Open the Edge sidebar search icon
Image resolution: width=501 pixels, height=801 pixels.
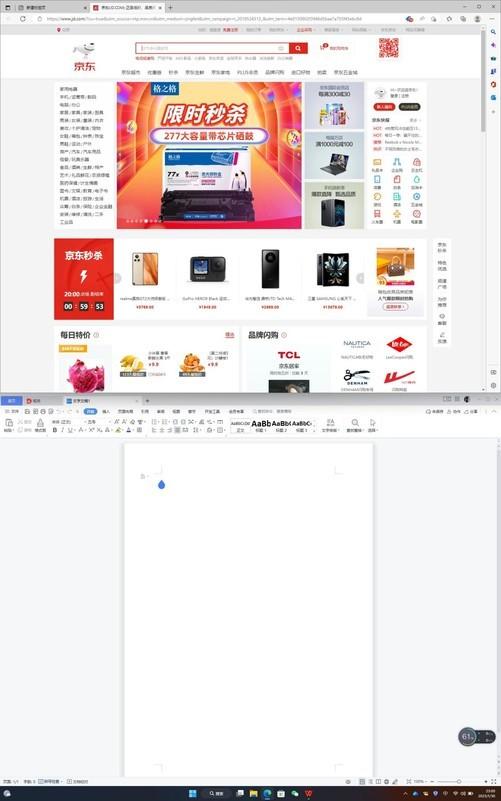493,32
